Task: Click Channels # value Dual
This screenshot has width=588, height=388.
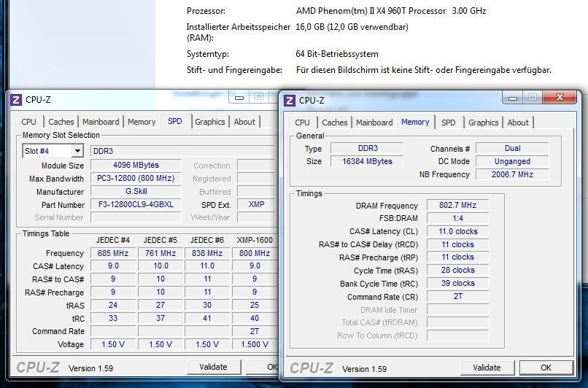Action: 512,149
